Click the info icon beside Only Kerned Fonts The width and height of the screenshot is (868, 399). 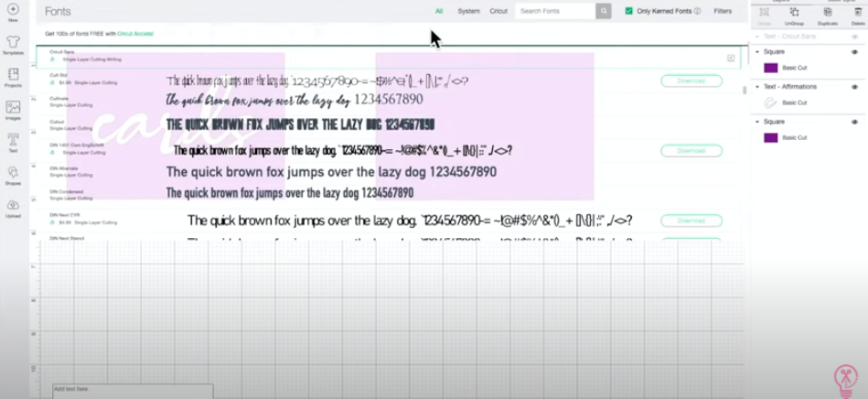[x=698, y=11]
